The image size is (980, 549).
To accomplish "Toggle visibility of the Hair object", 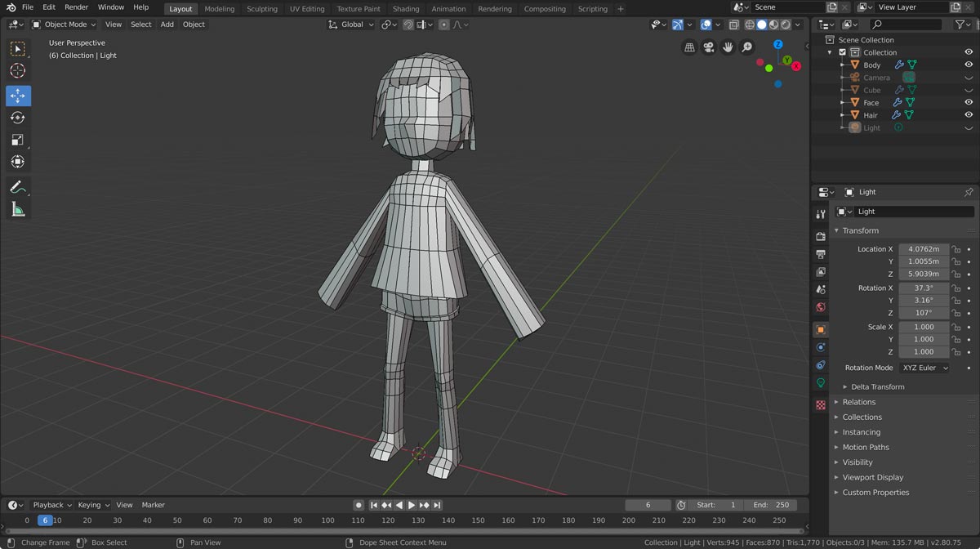I will click(x=969, y=115).
